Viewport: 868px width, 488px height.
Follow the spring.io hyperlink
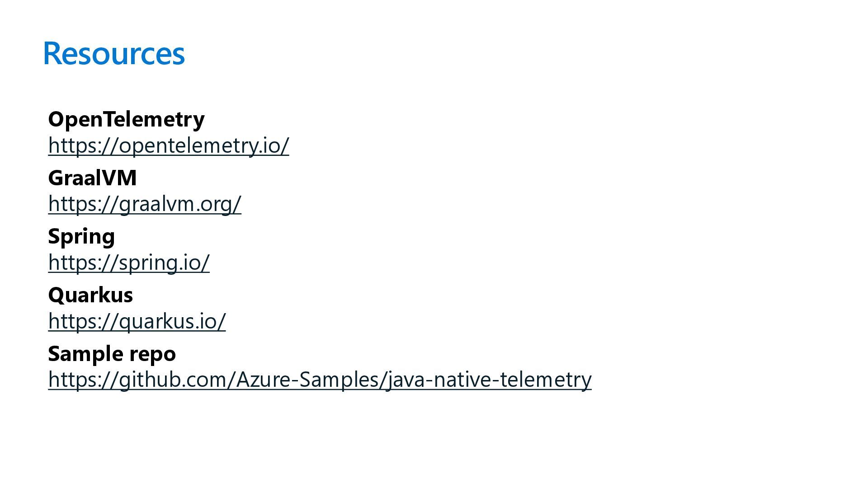[x=129, y=263]
